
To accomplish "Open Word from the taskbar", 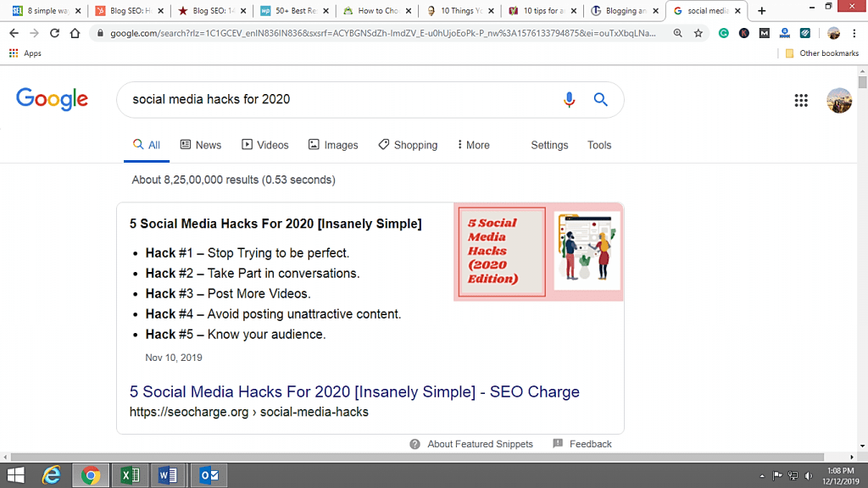I will (169, 475).
